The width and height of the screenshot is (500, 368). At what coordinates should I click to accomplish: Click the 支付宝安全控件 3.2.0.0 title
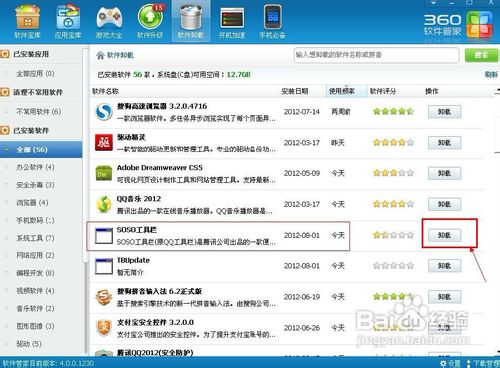(x=155, y=322)
